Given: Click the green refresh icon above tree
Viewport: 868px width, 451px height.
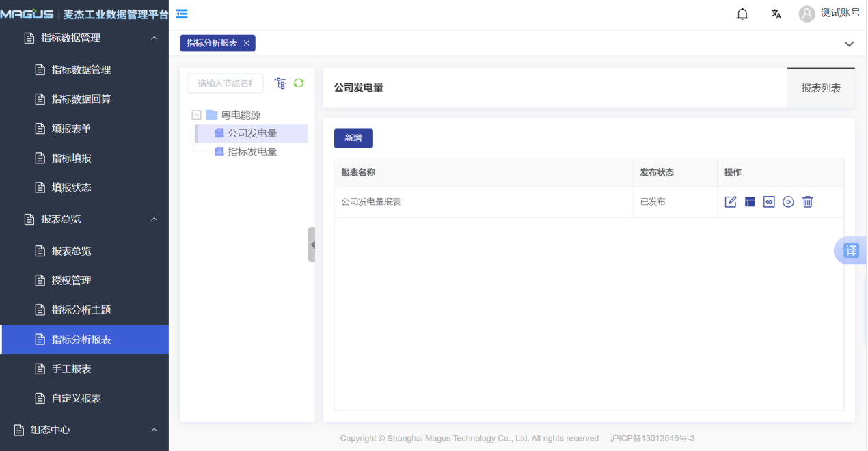Looking at the screenshot, I should (x=299, y=83).
